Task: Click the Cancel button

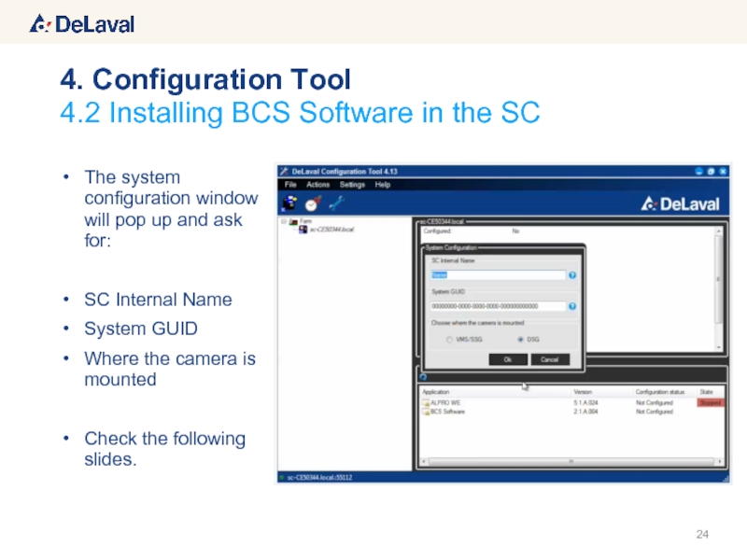Action: [x=550, y=359]
